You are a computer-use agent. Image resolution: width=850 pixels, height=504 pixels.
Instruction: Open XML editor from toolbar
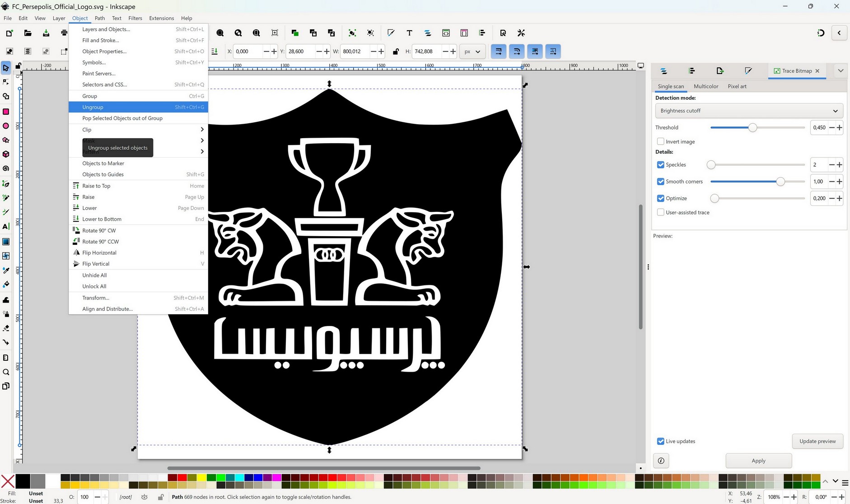coord(446,33)
